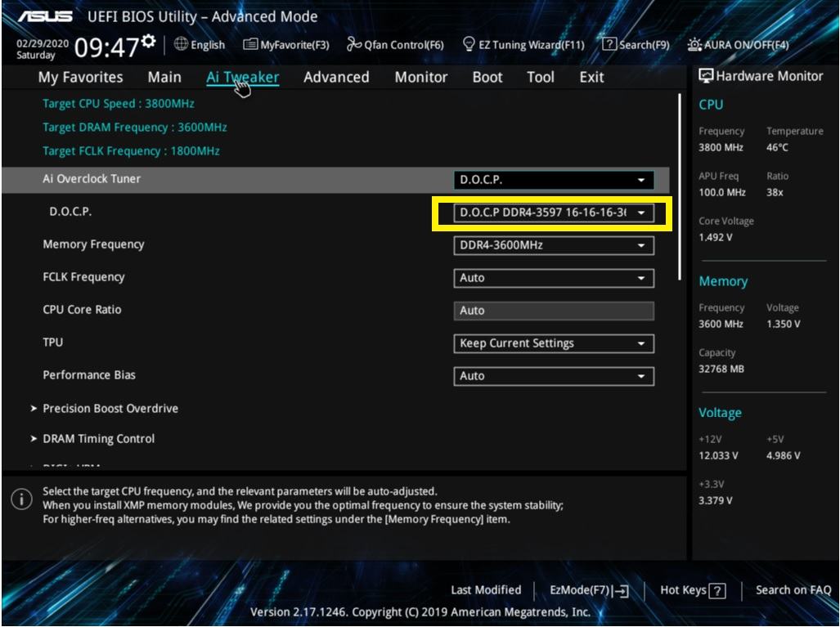This screenshot has width=840, height=627.
Task: Click Target FCLK Frequency : 1800MHz text
Action: pos(131,151)
